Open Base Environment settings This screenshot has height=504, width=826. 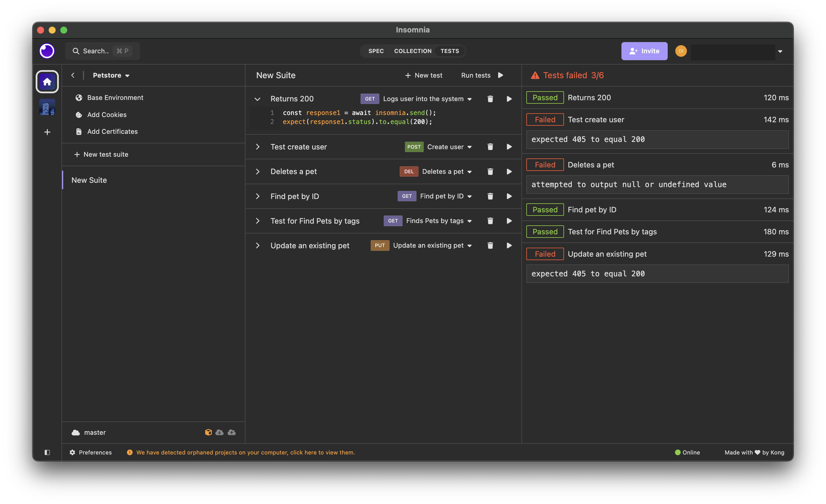(109, 98)
